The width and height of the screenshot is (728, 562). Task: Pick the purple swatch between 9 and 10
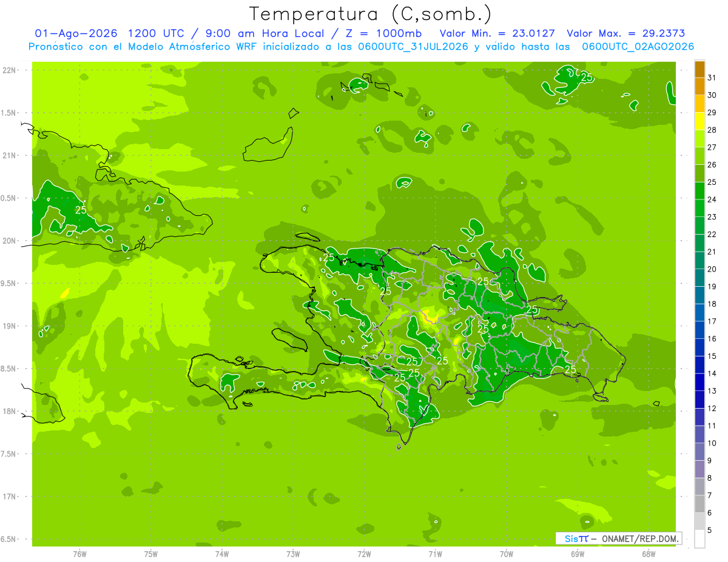(699, 452)
